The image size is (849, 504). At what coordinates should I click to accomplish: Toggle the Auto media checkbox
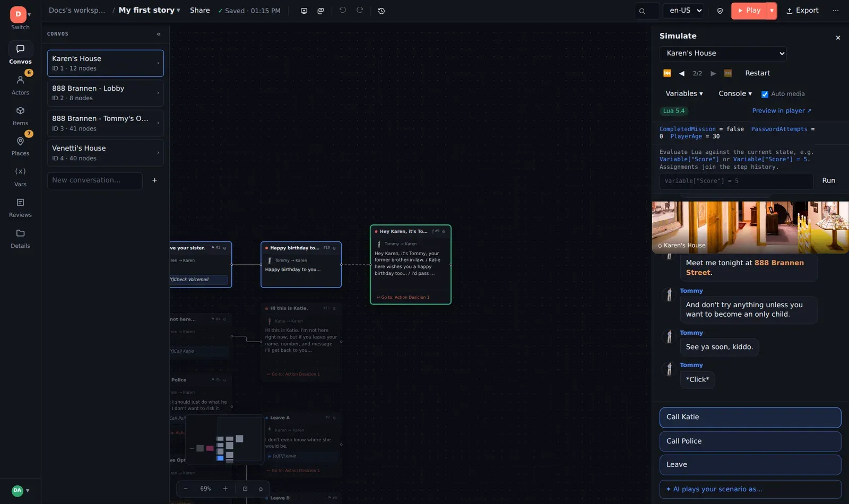765,94
